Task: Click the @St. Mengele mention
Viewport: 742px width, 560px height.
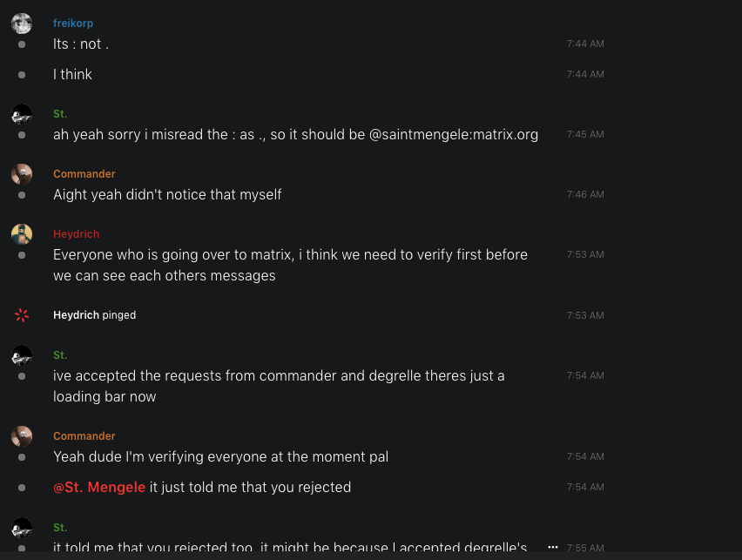Action: [99, 487]
